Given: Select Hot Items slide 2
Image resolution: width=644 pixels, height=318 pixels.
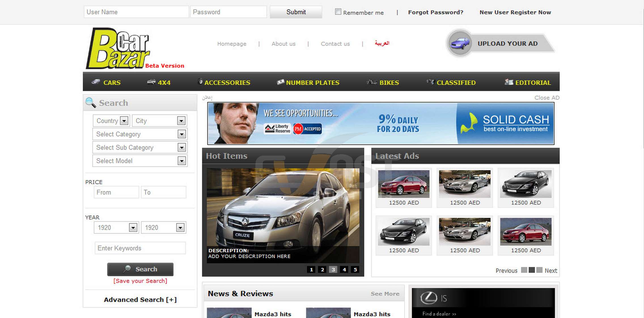Looking at the screenshot, I should click(x=322, y=270).
